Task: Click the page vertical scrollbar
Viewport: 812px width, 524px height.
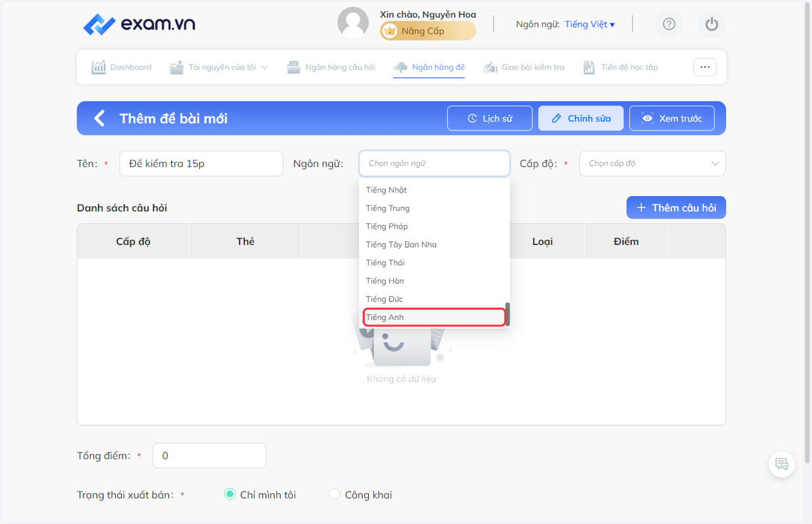Action: [x=807, y=233]
